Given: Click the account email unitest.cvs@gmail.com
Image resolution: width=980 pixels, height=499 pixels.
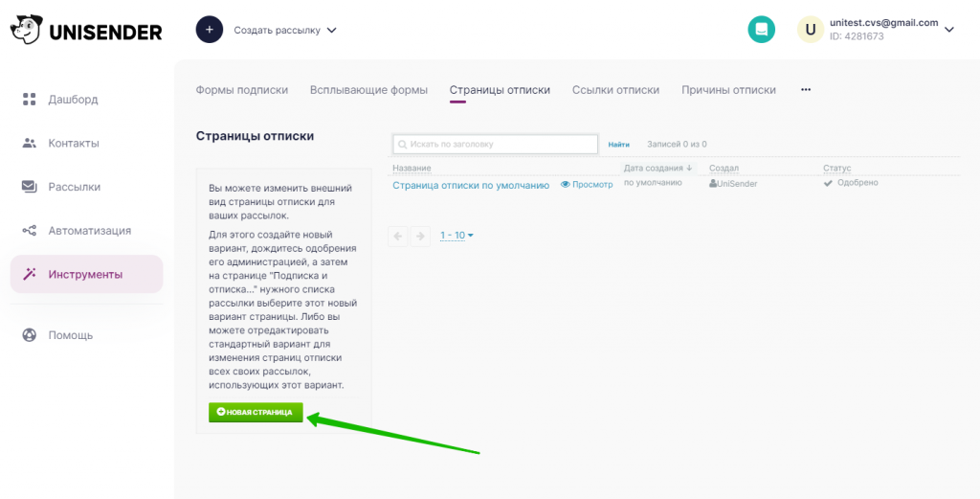Looking at the screenshot, I should (883, 23).
